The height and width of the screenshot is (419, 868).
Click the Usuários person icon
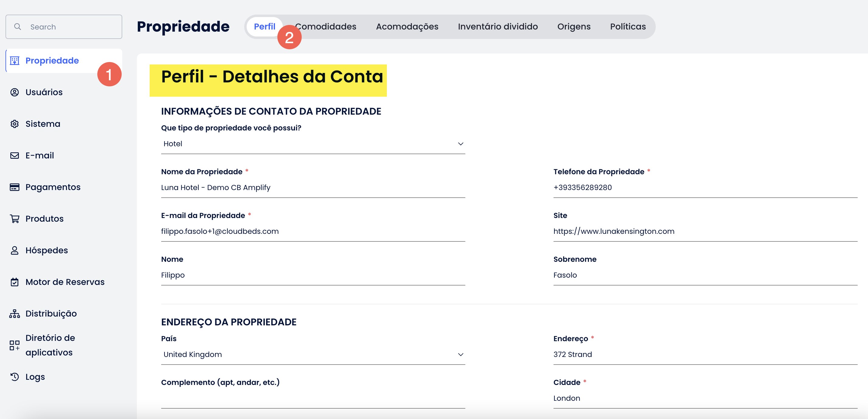(x=15, y=92)
